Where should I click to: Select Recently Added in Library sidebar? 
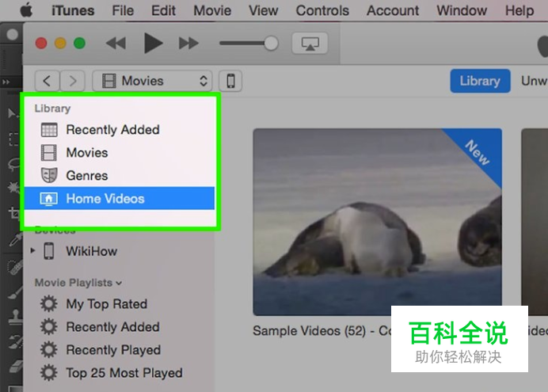click(x=120, y=130)
